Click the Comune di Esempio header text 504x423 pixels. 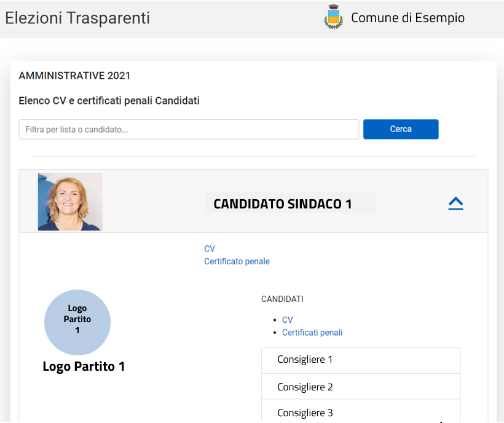pyautogui.click(x=408, y=18)
